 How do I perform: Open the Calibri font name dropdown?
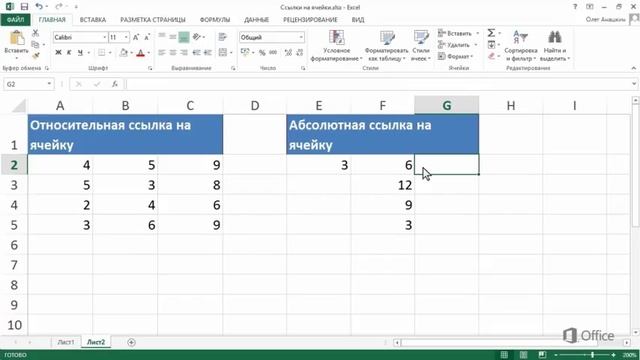(104, 38)
